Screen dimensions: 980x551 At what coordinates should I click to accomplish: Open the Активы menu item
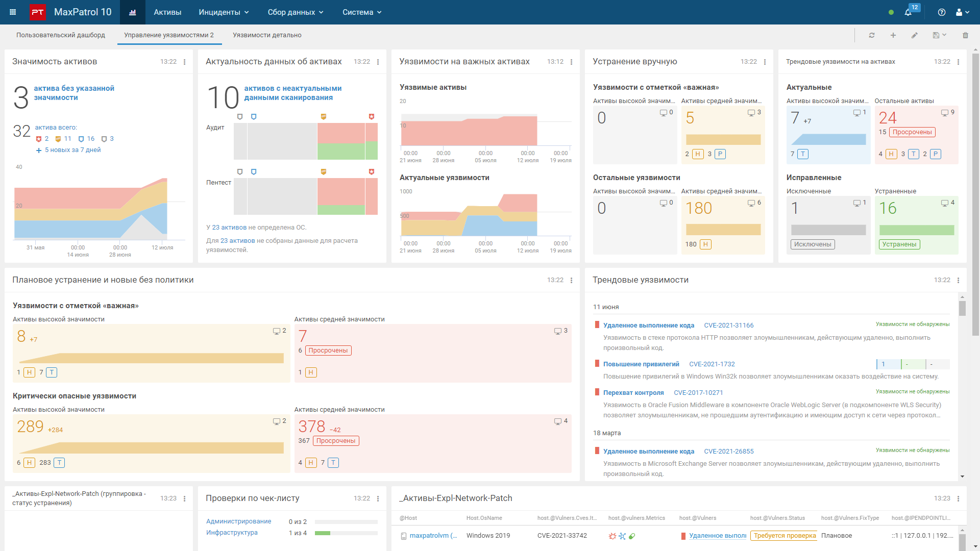click(167, 12)
